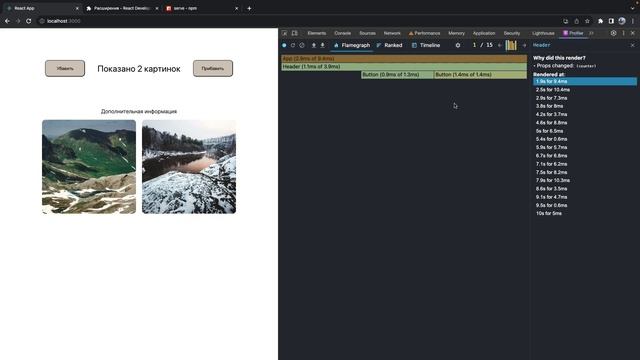The width and height of the screenshot is (640, 360).
Task: Close the Header details sidebar
Action: click(x=633, y=45)
